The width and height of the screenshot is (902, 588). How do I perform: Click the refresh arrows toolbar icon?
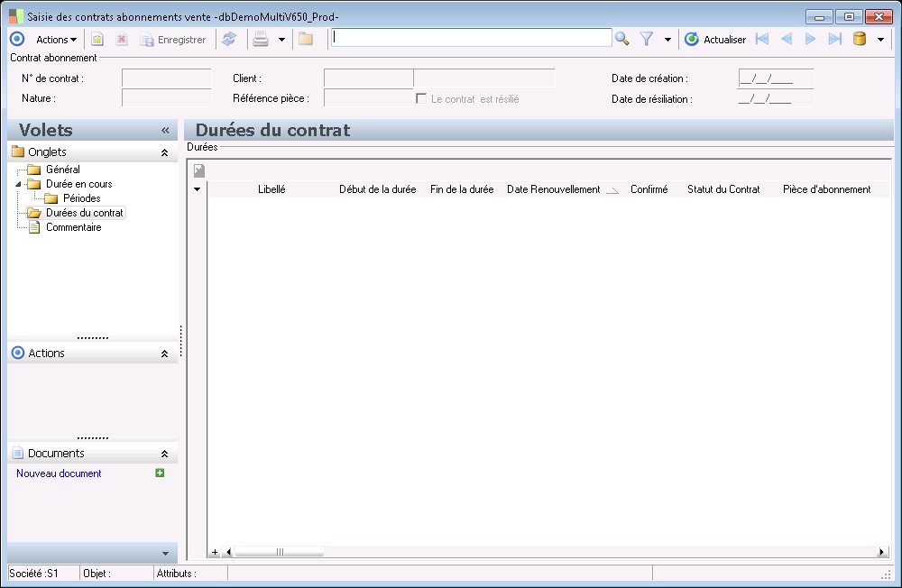click(x=229, y=39)
